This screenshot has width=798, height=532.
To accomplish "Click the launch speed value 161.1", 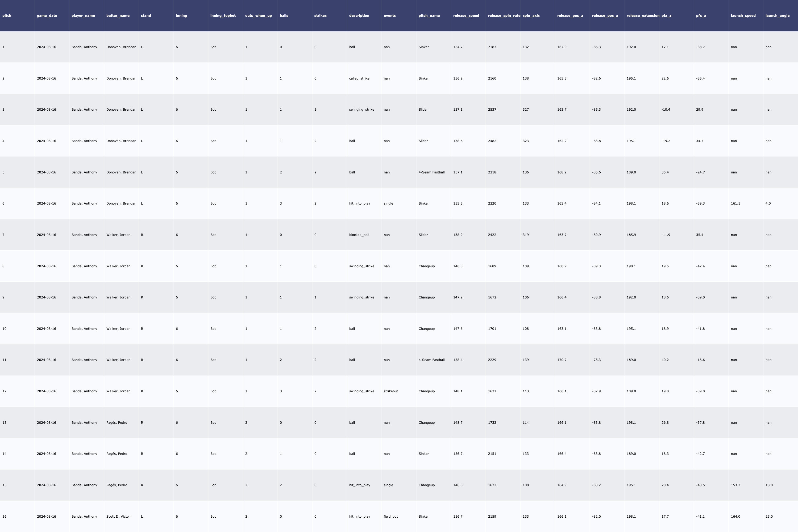I will coord(735,203).
